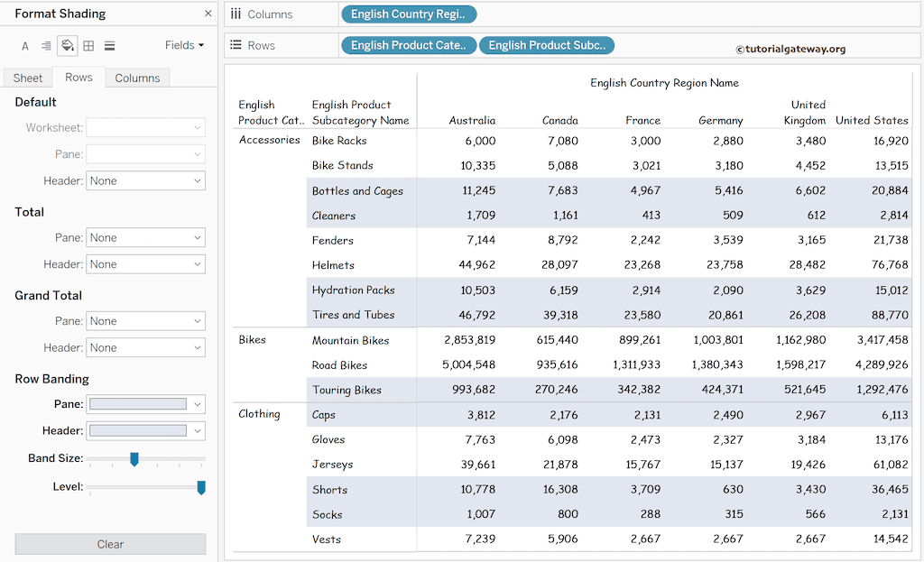Adjust the Band Size slider
Image resolution: width=924 pixels, height=562 pixels.
point(134,459)
